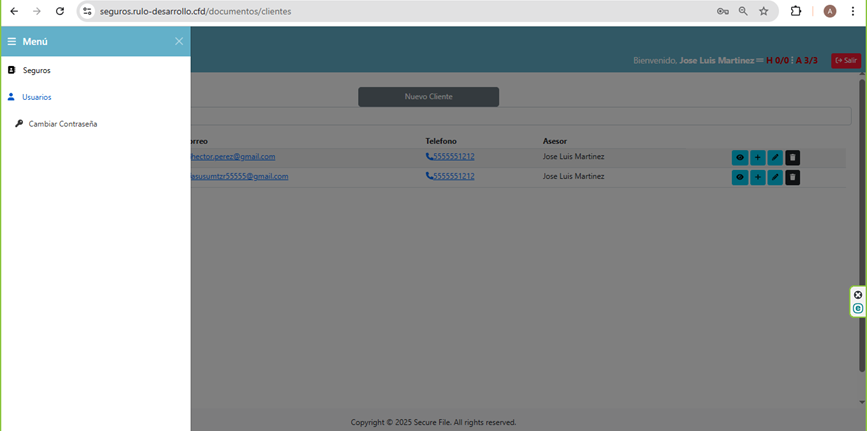Screen dimensions: 867x431
Task: Close the Menú side panel
Action: [179, 41]
